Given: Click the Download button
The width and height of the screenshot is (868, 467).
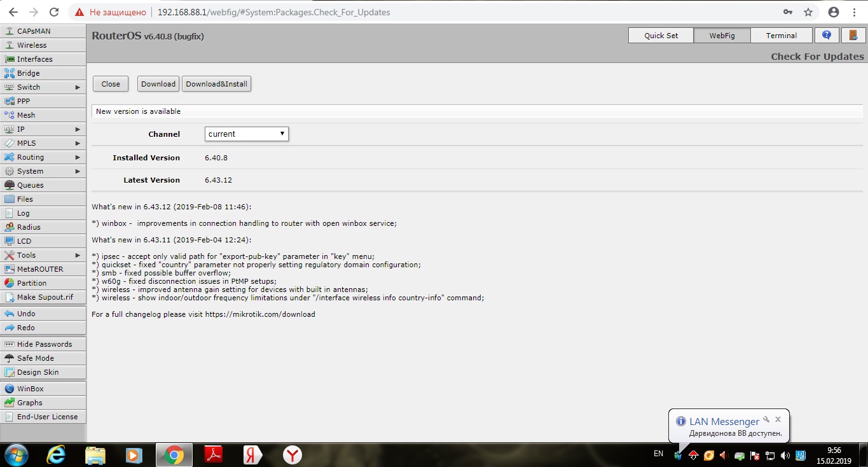Looking at the screenshot, I should coord(158,84).
